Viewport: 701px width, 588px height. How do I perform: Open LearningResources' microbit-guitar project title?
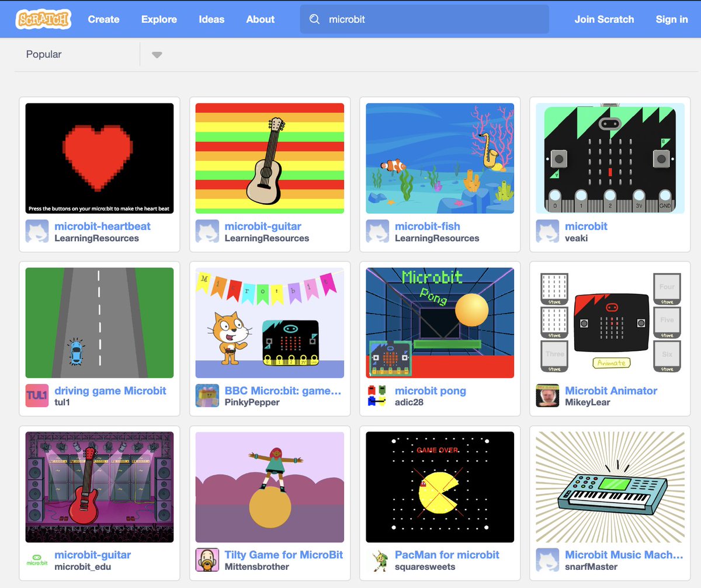tap(263, 226)
